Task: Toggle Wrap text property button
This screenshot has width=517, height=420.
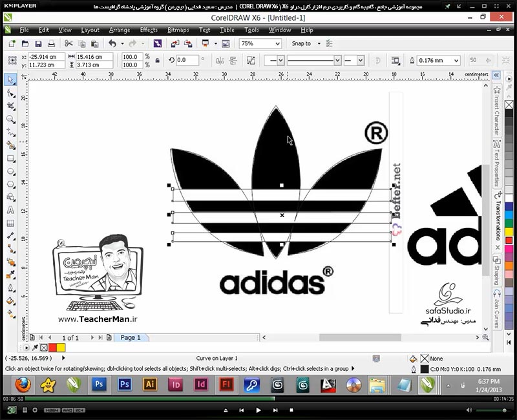Action: point(396,60)
